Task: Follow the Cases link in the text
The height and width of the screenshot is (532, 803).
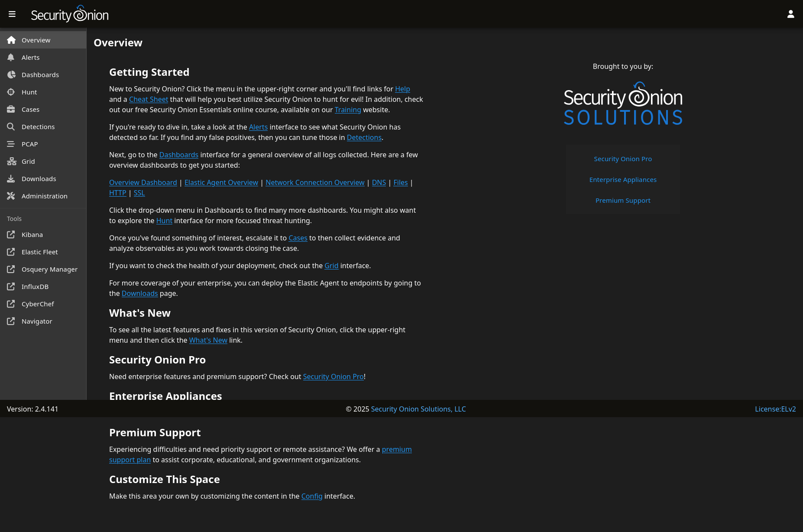Action: tap(298, 238)
